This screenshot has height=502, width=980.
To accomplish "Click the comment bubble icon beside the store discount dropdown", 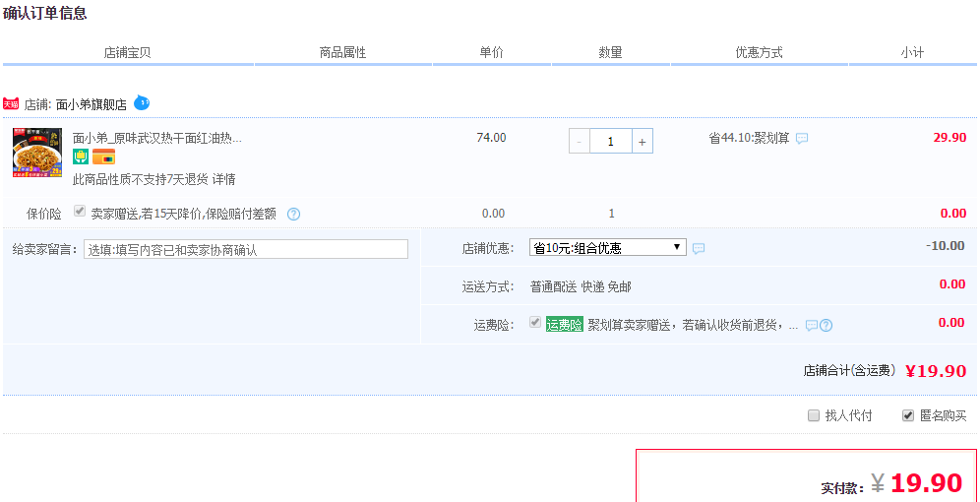I will tap(699, 249).
